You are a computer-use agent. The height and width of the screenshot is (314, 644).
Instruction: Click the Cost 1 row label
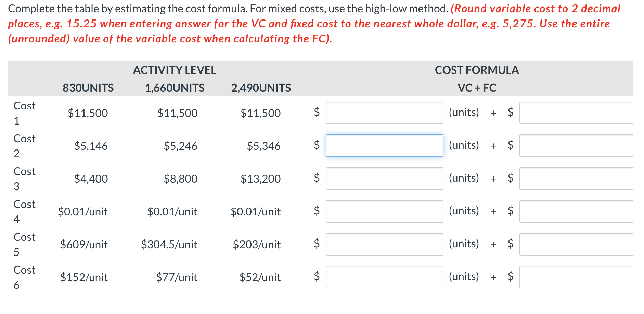click(24, 113)
